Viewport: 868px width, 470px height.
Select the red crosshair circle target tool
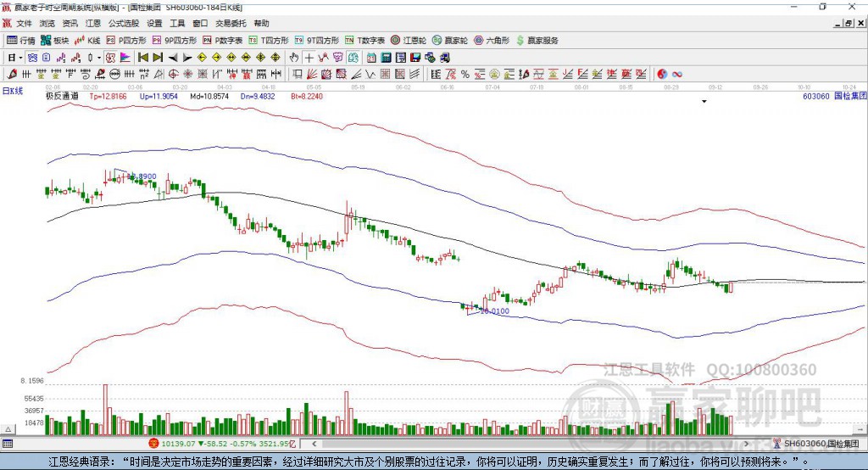pyautogui.click(x=173, y=75)
